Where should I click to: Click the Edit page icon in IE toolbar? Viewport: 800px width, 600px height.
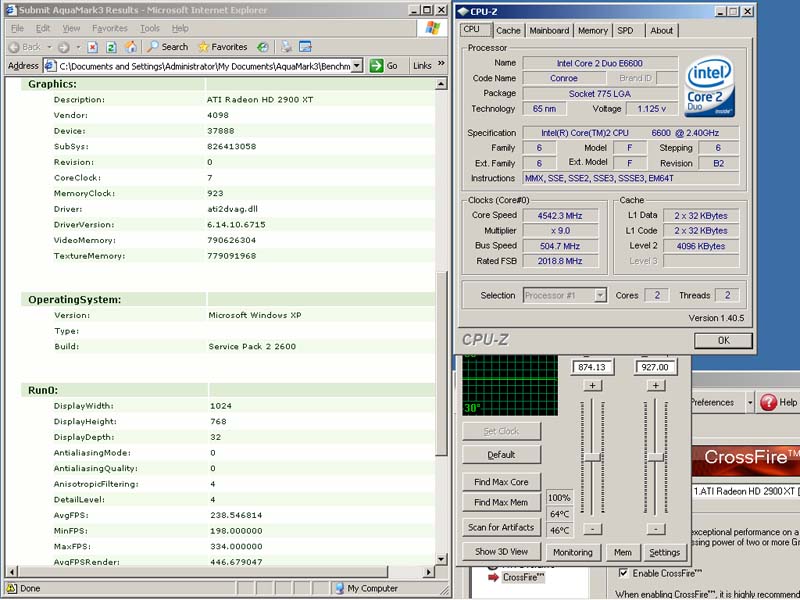tap(305, 47)
